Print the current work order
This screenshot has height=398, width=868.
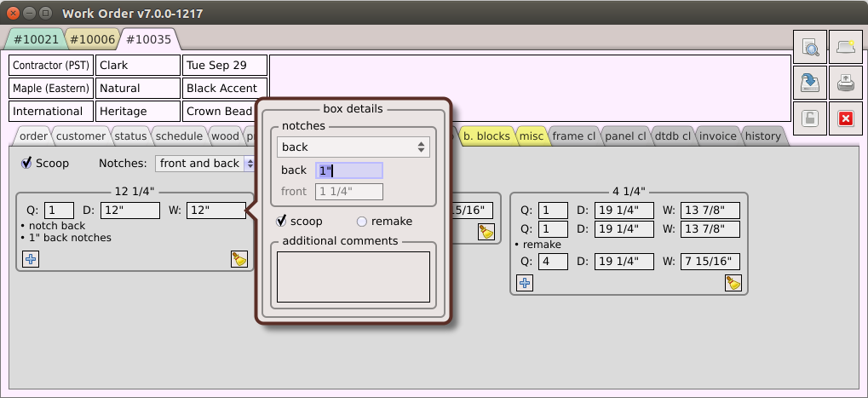[x=845, y=83]
